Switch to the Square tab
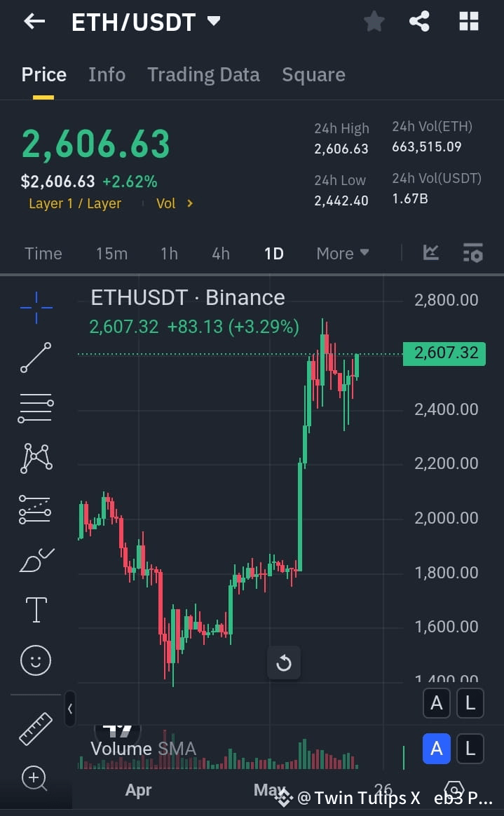This screenshot has height=816, width=504. tap(313, 75)
